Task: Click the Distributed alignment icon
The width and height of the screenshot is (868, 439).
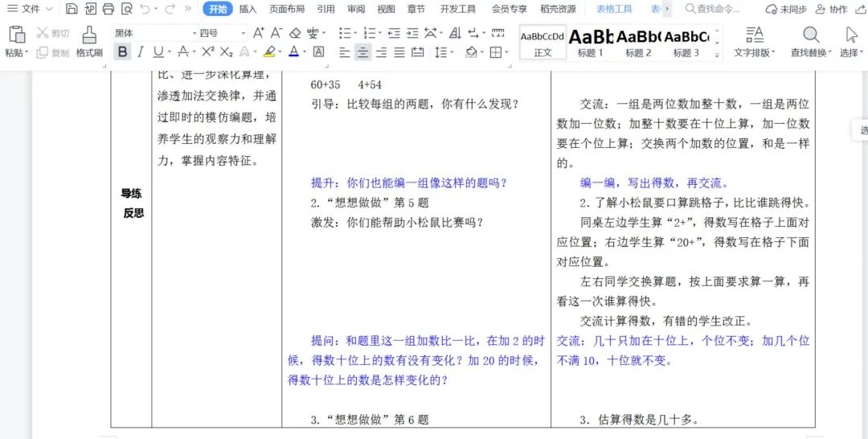Action: tap(418, 52)
